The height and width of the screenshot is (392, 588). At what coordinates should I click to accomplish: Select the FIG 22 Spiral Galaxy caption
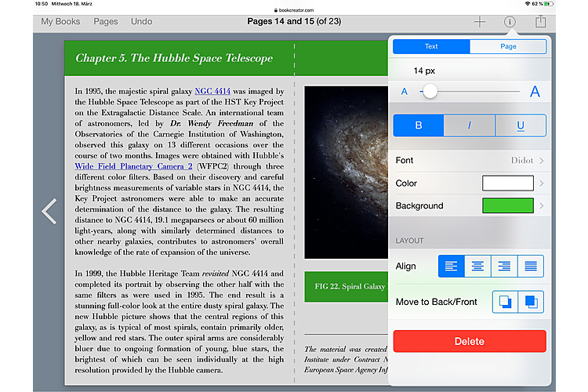point(347,287)
